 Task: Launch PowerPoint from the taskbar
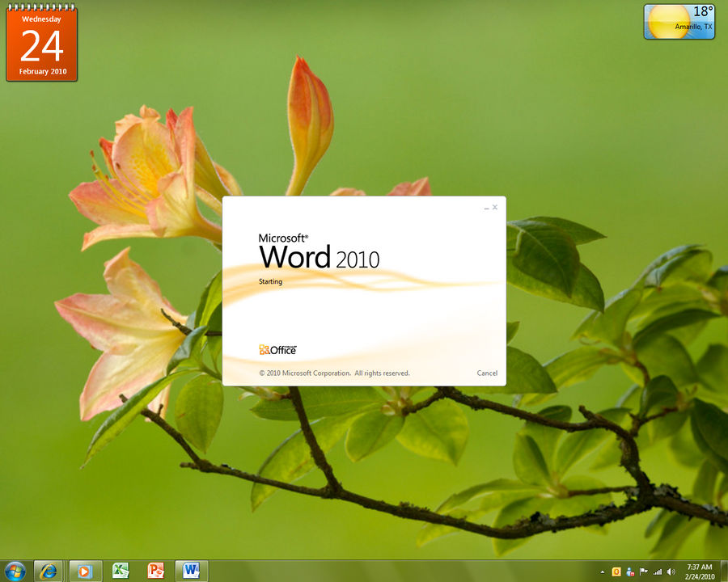pyautogui.click(x=155, y=571)
